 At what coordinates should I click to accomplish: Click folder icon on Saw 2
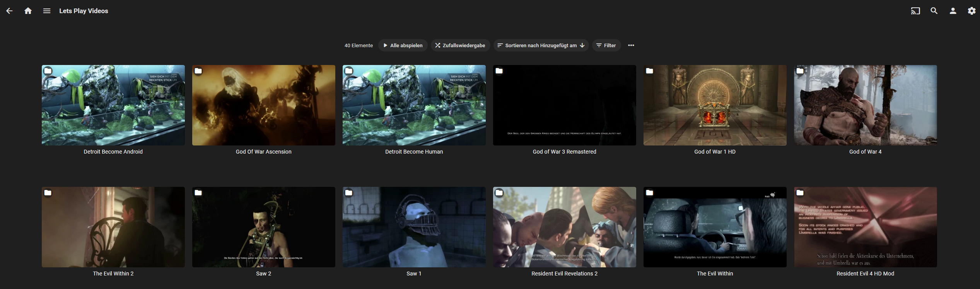pos(198,193)
